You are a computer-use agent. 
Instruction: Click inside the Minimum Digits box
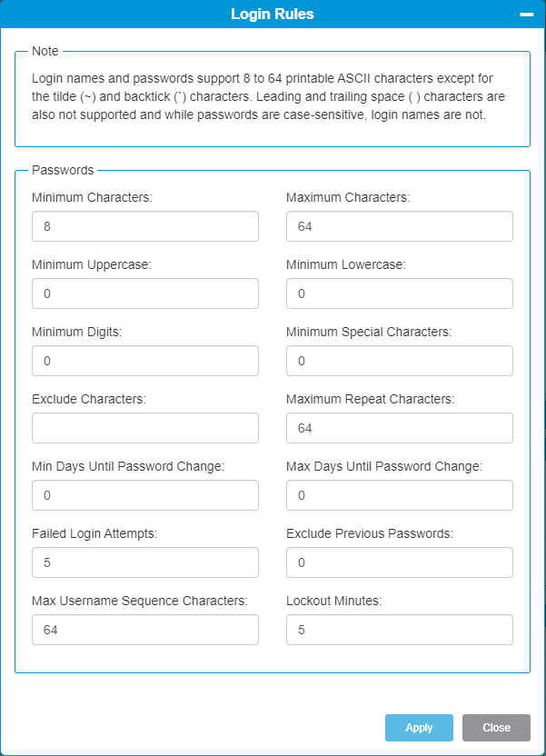(144, 361)
